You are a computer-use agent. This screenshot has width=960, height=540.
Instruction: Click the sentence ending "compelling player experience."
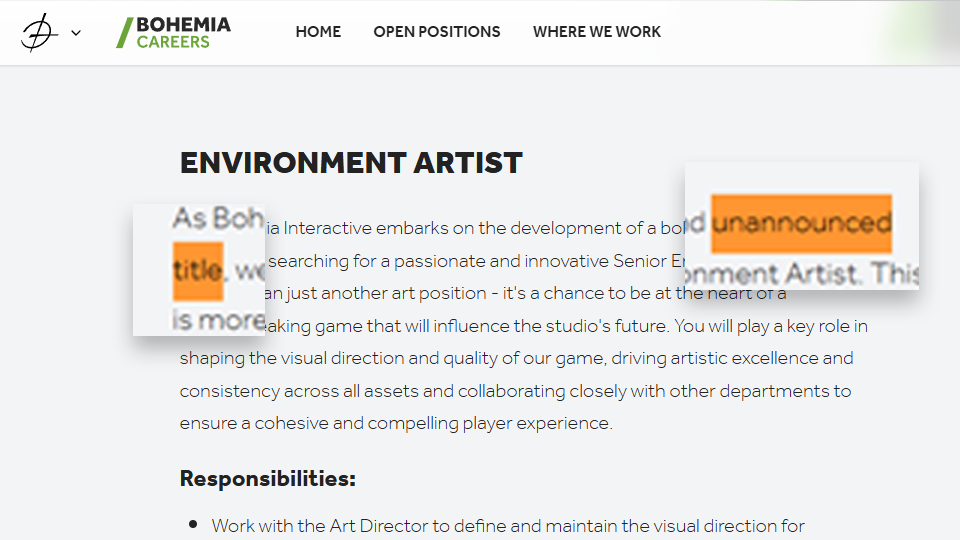pos(395,423)
